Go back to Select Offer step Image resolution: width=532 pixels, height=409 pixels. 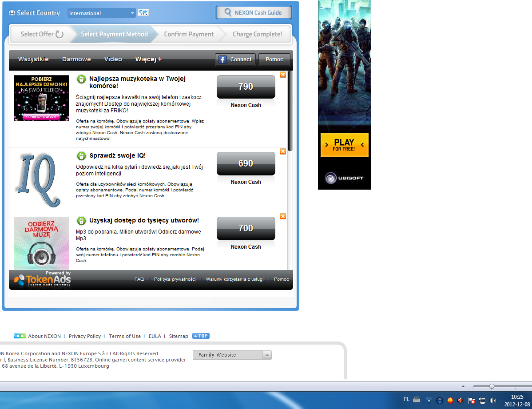[41, 34]
